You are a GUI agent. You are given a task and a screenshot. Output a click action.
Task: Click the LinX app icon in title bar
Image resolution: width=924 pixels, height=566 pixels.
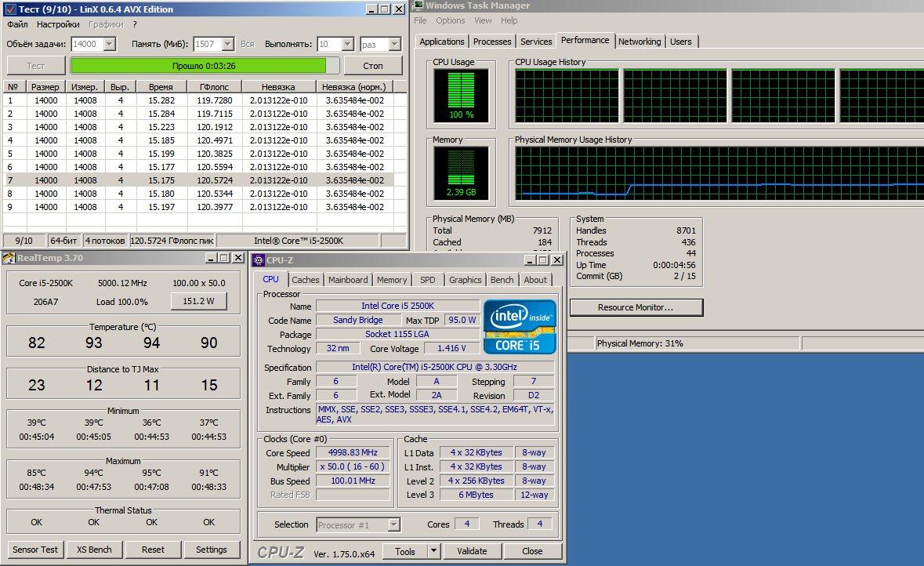pyautogui.click(x=9, y=9)
